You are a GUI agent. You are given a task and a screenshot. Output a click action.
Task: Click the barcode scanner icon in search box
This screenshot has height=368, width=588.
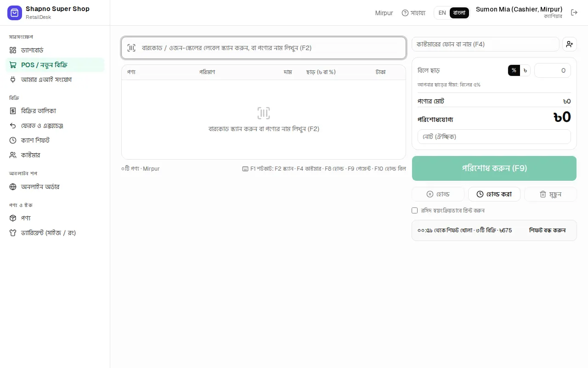(131, 48)
